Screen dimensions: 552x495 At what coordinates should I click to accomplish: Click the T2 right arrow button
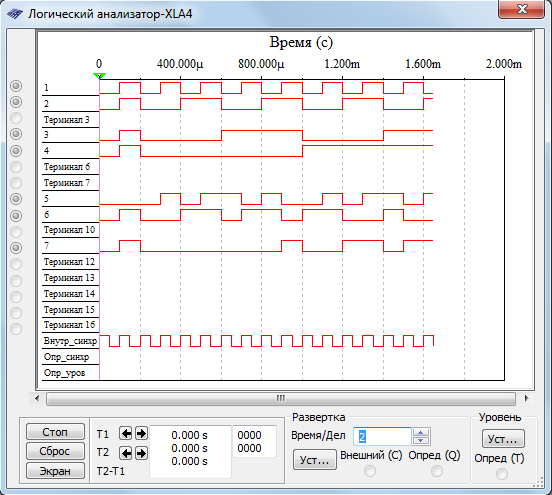coord(141,453)
